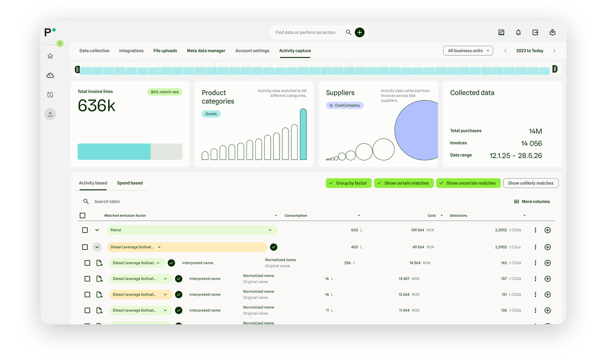Select the upload icon in the sidebar

click(x=50, y=114)
